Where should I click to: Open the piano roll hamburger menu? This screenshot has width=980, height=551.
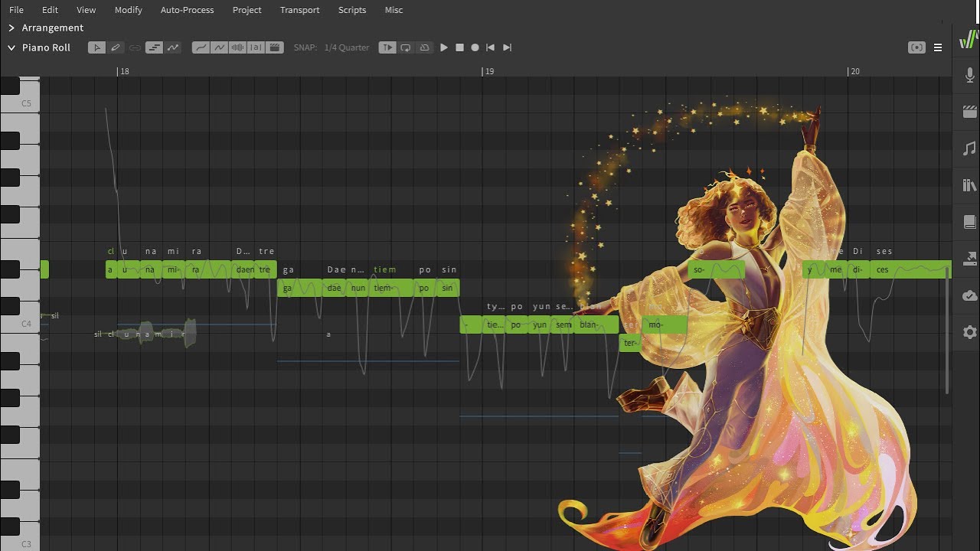(938, 47)
